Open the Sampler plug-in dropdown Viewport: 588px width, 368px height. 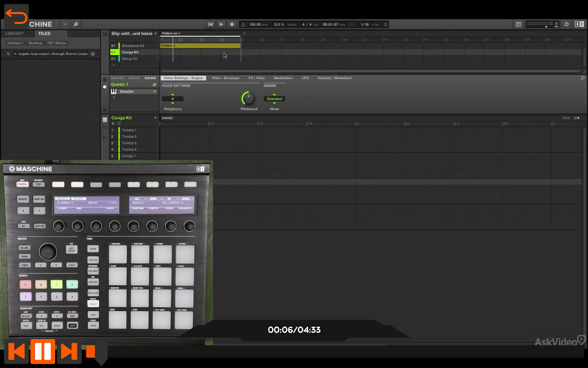click(x=155, y=92)
